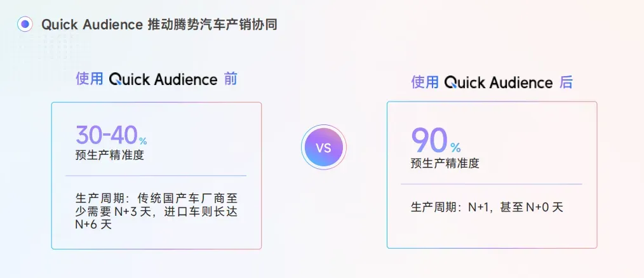
Task: Click "预生产精准度" label under 90%
Action: [445, 164]
